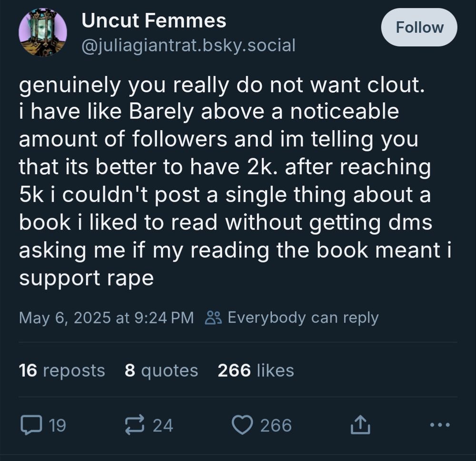Click the reply speech bubble icon
The image size is (476, 461).
pos(31,424)
